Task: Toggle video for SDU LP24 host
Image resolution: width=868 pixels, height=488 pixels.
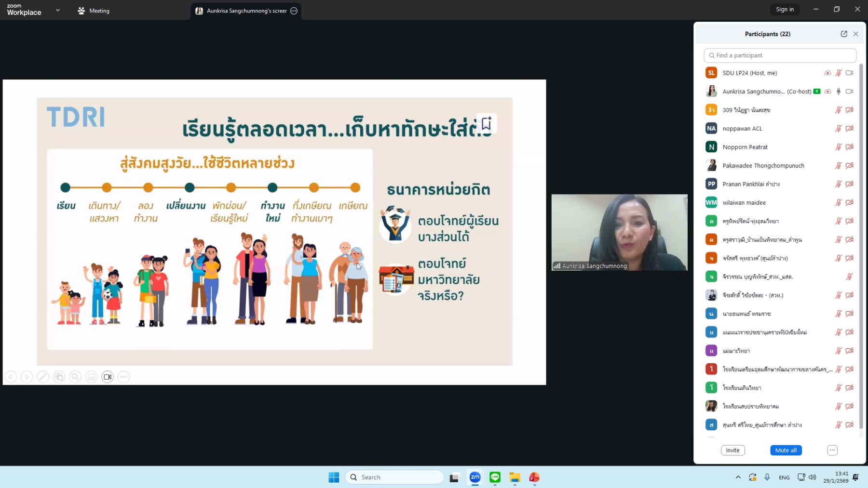Action: (849, 73)
